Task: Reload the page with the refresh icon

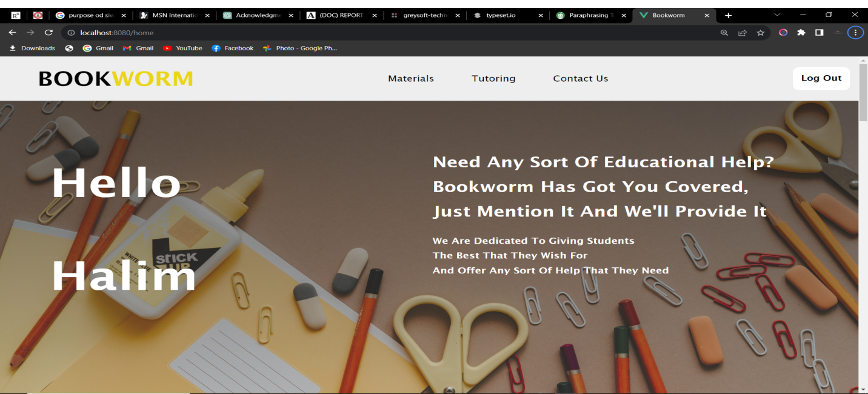Action: pyautogui.click(x=48, y=33)
